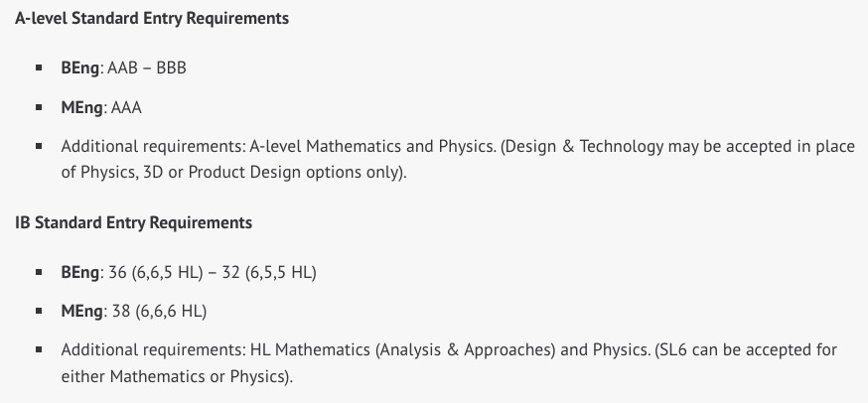Click the bold MEng label under A-level
The image size is (868, 403).
coord(82,108)
